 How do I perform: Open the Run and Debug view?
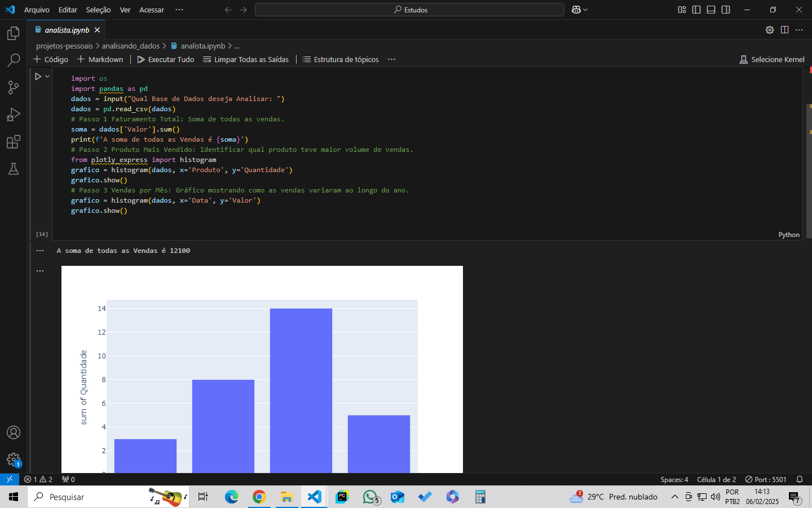click(x=14, y=115)
